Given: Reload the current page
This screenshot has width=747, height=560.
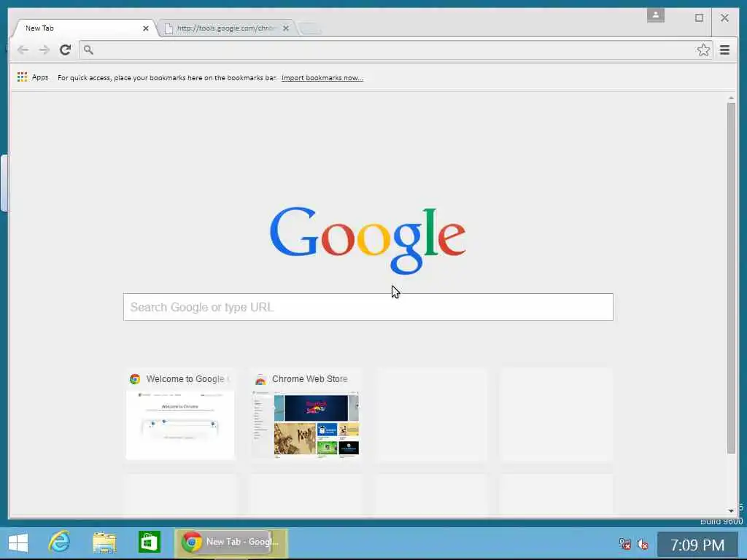Looking at the screenshot, I should click(65, 50).
